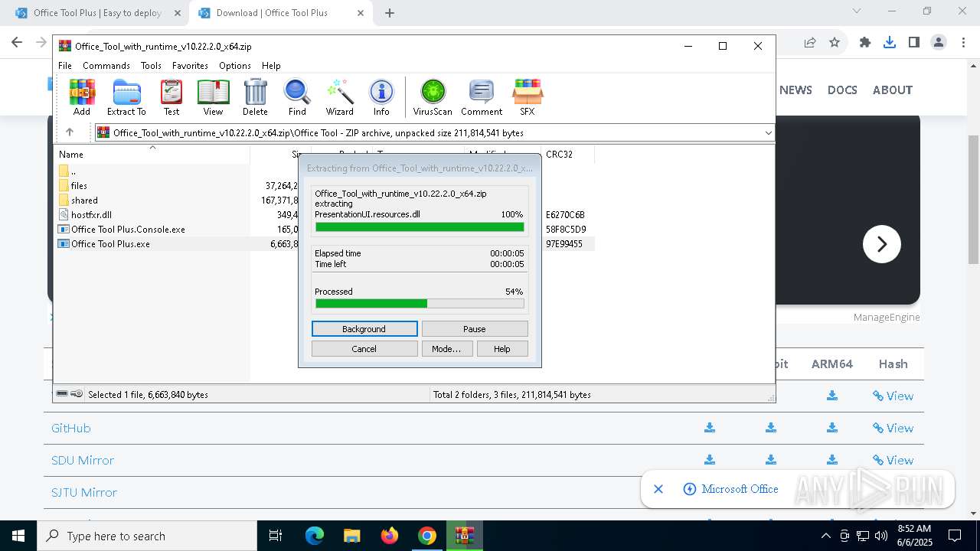The image size is (980, 551).
Task: Click Chrome extensions puzzle icon
Action: 865,43
